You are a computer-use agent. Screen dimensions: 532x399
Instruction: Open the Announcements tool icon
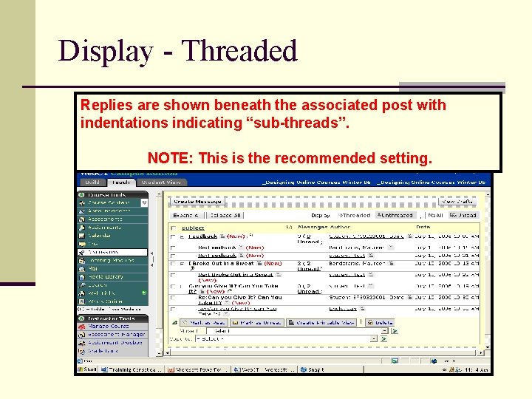coord(82,211)
